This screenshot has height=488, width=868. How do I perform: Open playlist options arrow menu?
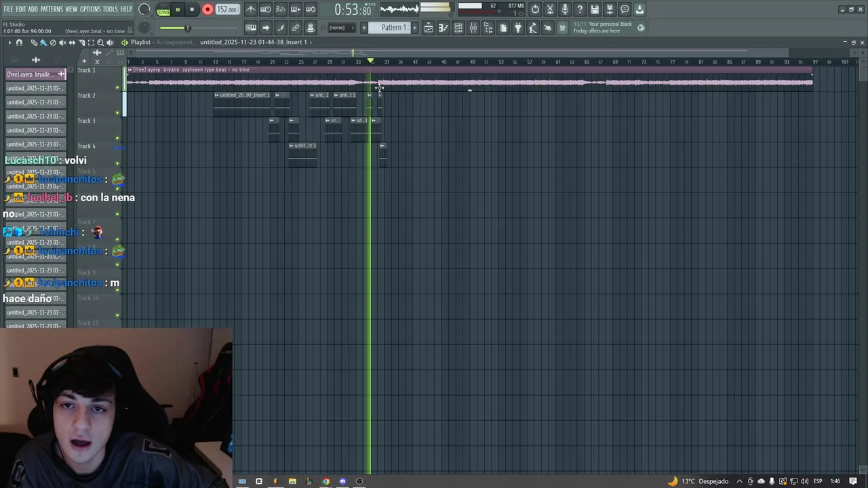pyautogui.click(x=9, y=43)
